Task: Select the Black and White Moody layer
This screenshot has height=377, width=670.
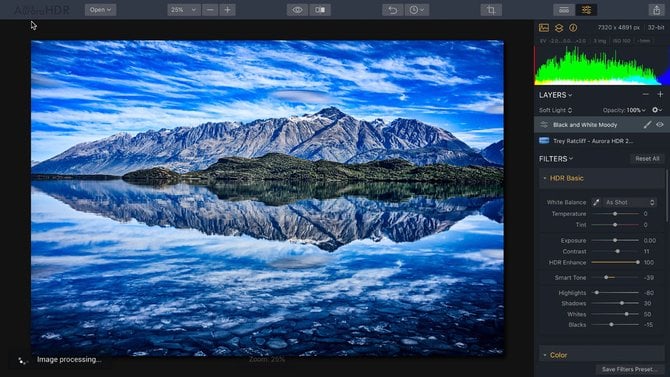Action: coord(602,125)
